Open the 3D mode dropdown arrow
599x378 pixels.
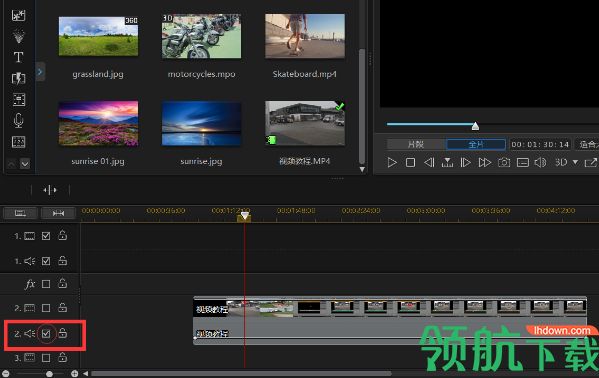pyautogui.click(x=575, y=162)
